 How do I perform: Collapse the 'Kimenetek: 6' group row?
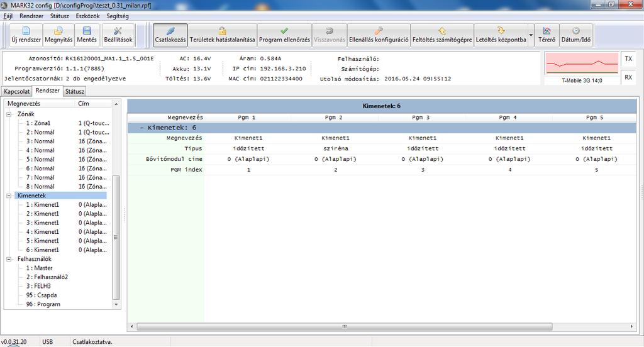coord(142,128)
